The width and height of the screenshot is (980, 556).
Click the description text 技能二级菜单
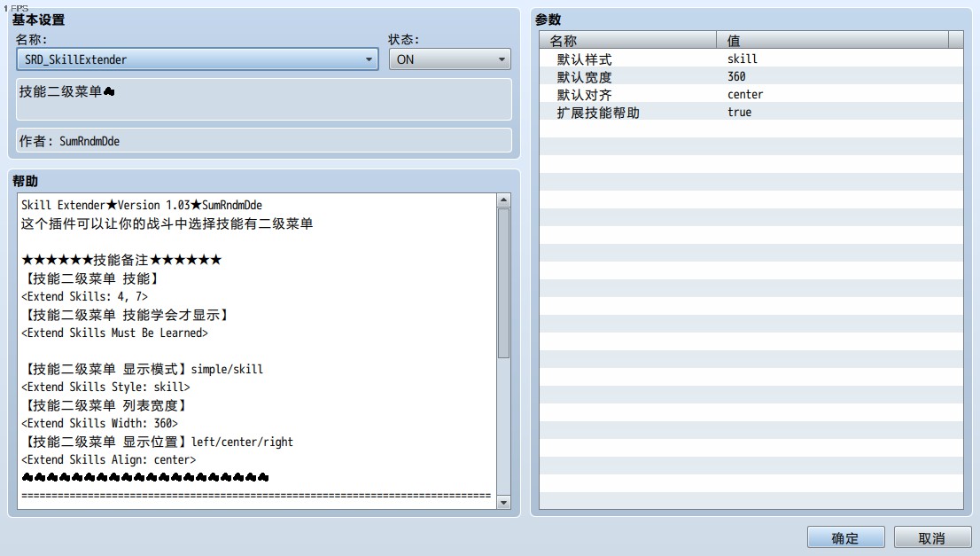click(x=66, y=92)
